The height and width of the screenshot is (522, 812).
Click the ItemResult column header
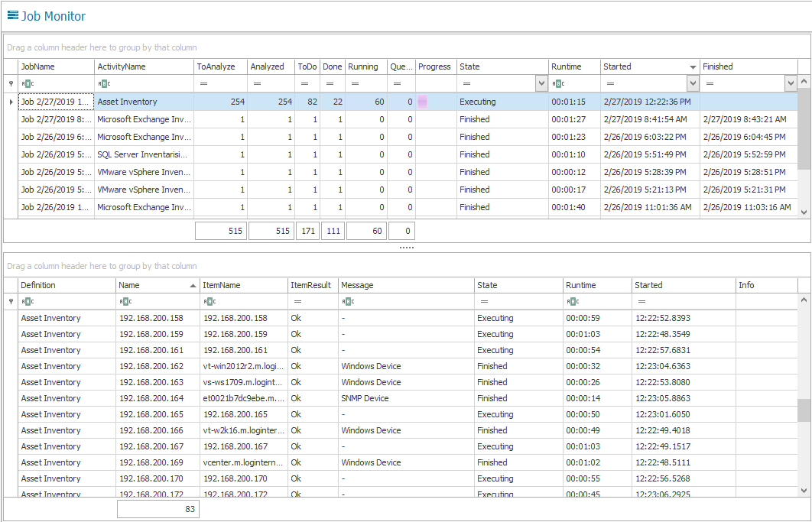coord(313,285)
